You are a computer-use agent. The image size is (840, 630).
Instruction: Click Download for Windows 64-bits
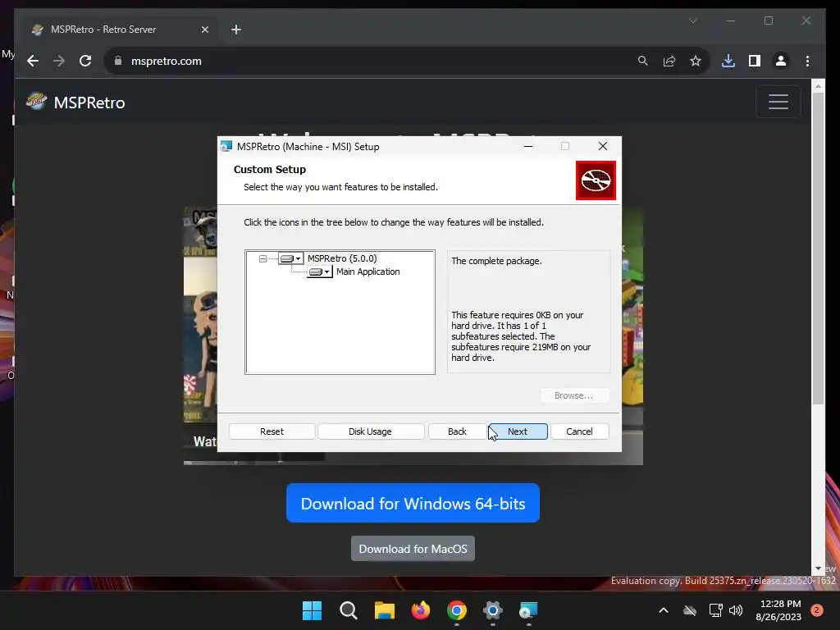tap(413, 503)
